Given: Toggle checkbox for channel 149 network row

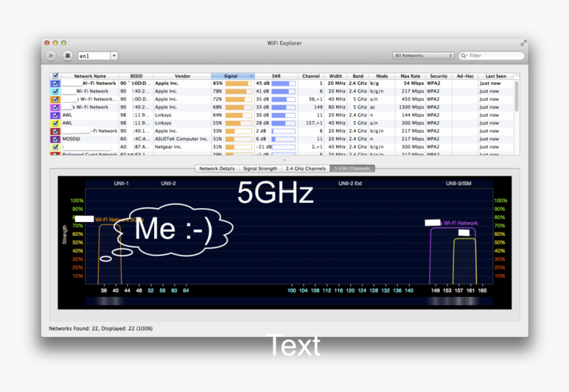Looking at the screenshot, I should point(55,107).
